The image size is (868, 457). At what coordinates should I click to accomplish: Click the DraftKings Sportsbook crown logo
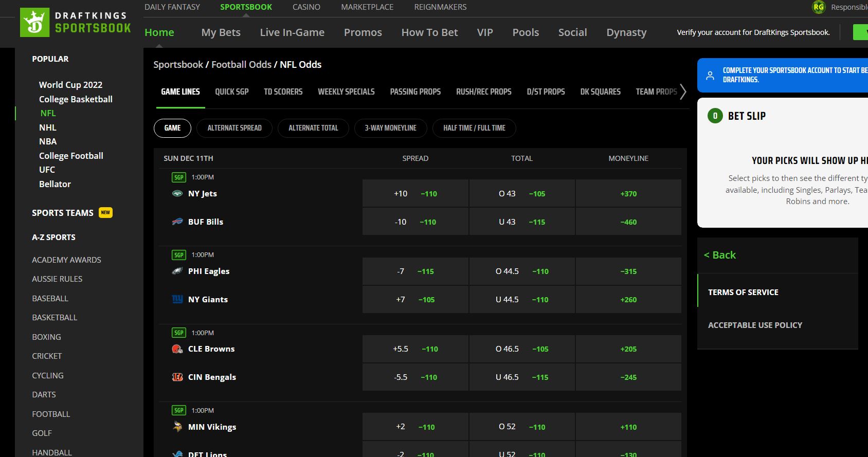pyautogui.click(x=34, y=22)
